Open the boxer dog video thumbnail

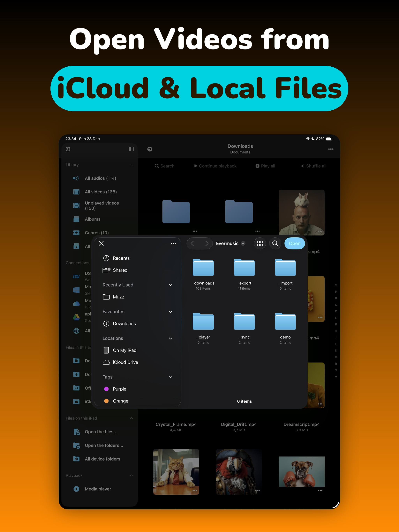click(x=302, y=472)
